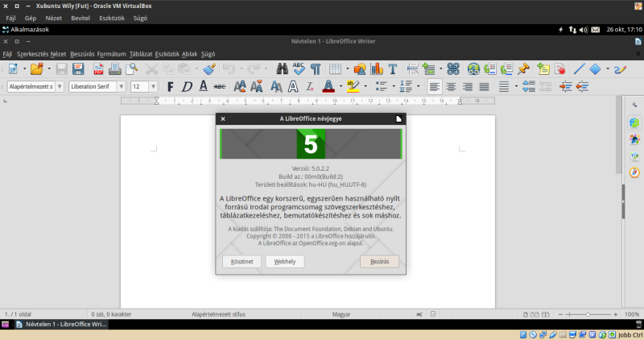Screen dimensions: 644x340
Task: Click the New document icon
Action: tap(13, 68)
